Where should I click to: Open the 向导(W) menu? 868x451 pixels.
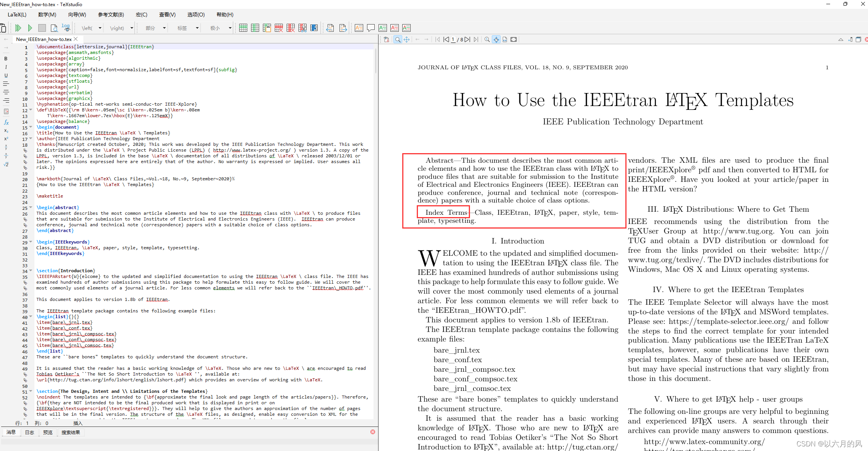pyautogui.click(x=77, y=15)
